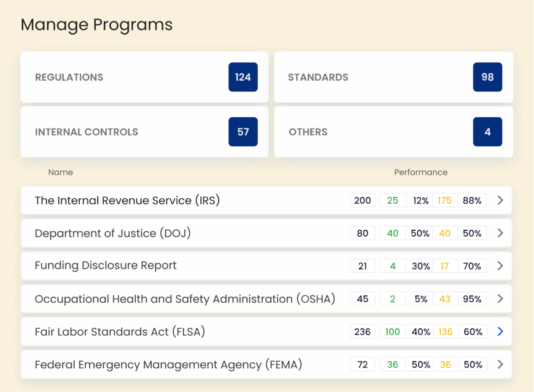This screenshot has width=534, height=392.
Task: Open the Internal Controls card
Action: pos(145,132)
